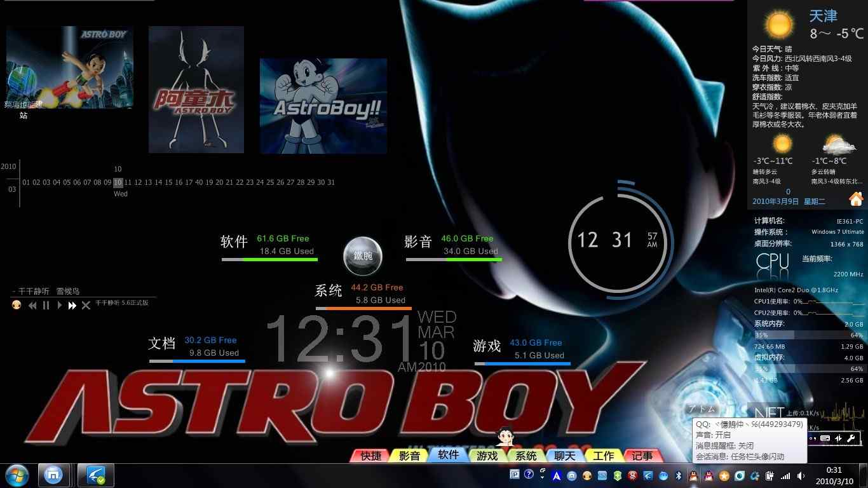Click the tomorrow sunny forecast icon
The width and height of the screenshot is (868, 488).
[x=782, y=143]
